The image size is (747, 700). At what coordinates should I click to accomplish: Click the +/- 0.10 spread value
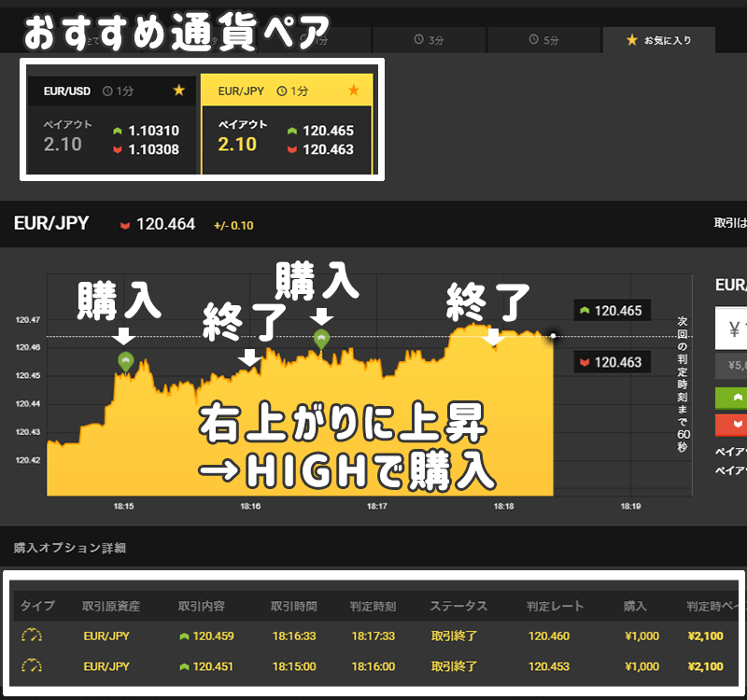tap(233, 226)
